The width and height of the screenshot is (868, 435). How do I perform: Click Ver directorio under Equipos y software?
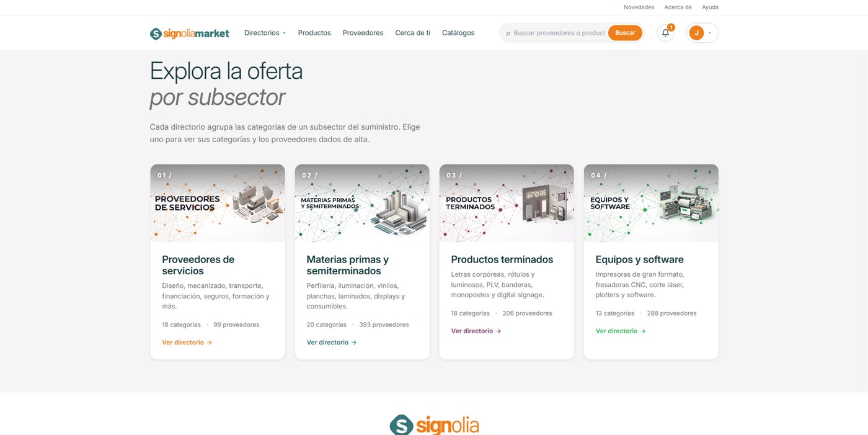coord(621,331)
